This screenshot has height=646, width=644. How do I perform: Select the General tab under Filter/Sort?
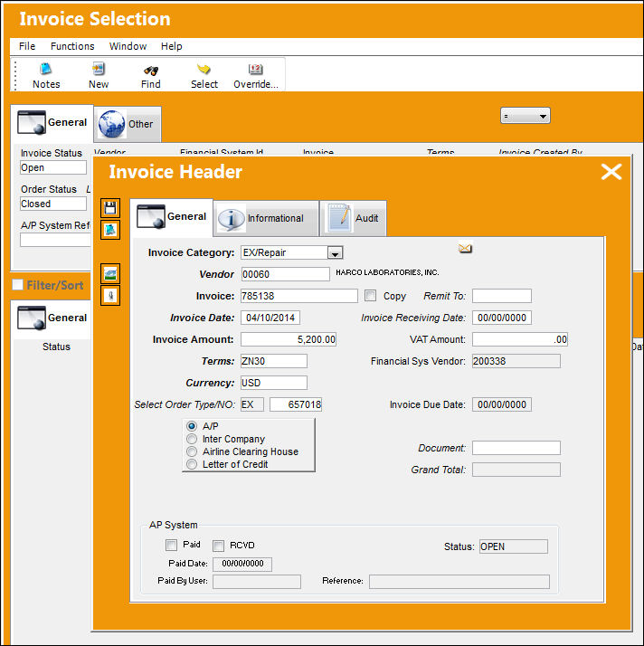[52, 318]
